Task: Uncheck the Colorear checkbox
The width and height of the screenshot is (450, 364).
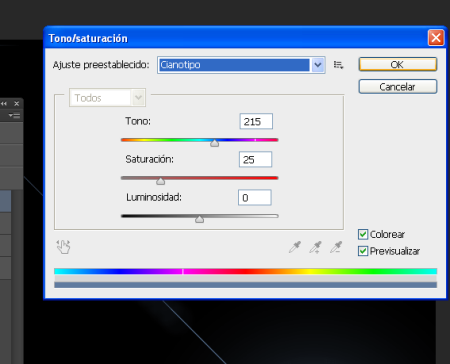Action: coord(363,234)
